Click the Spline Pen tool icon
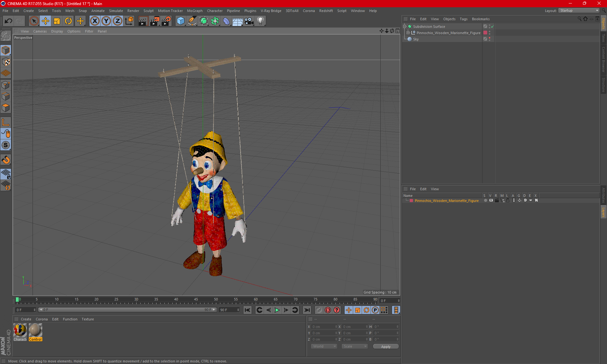Image resolution: width=607 pixels, height=364 pixels. click(192, 21)
